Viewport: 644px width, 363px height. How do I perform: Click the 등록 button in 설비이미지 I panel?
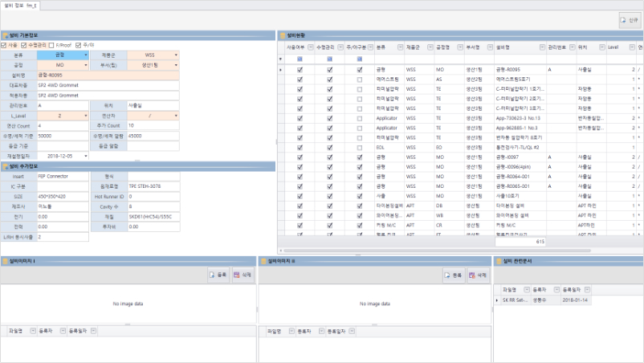[x=218, y=275]
